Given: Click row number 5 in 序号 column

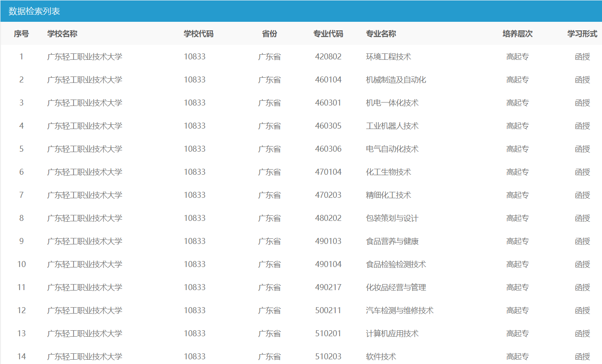Looking at the screenshot, I should (x=21, y=149).
